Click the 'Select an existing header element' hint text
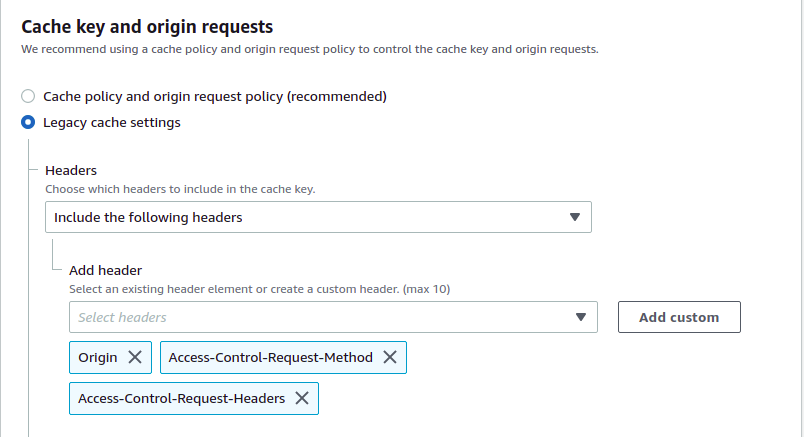Image resolution: width=804 pixels, height=437 pixels. (259, 289)
